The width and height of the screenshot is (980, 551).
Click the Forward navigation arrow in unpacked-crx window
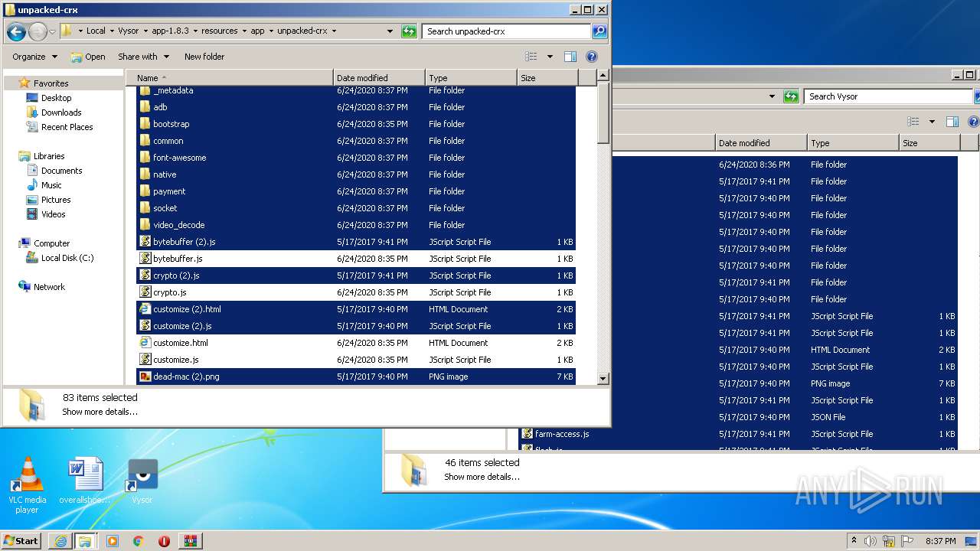(x=38, y=31)
